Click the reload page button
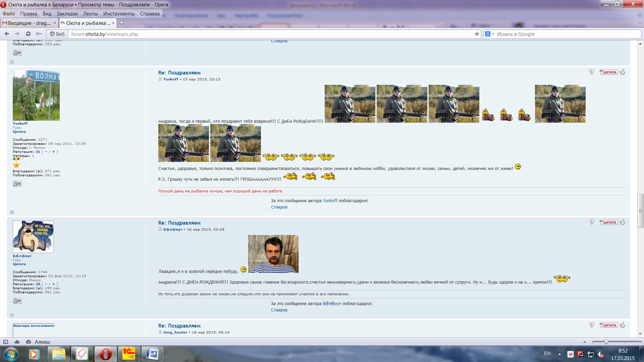Image resolution: width=644 pixels, height=362 pixels. pyautogui.click(x=28, y=34)
